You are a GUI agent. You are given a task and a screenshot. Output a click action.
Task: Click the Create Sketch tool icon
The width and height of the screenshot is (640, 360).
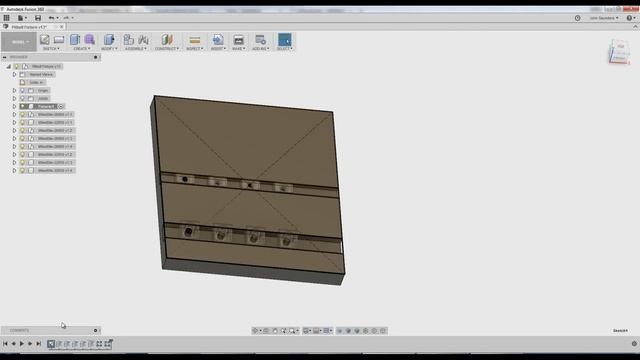tap(44, 40)
